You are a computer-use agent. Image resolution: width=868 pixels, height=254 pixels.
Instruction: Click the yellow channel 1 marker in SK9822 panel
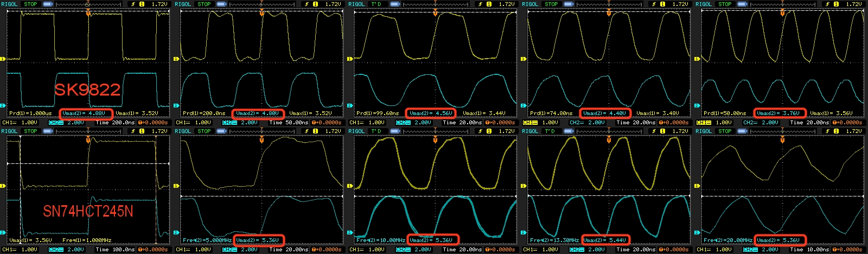(3, 59)
